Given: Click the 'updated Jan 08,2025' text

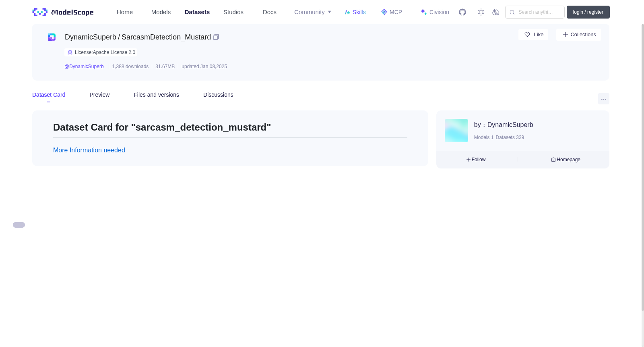Looking at the screenshot, I should (x=204, y=66).
